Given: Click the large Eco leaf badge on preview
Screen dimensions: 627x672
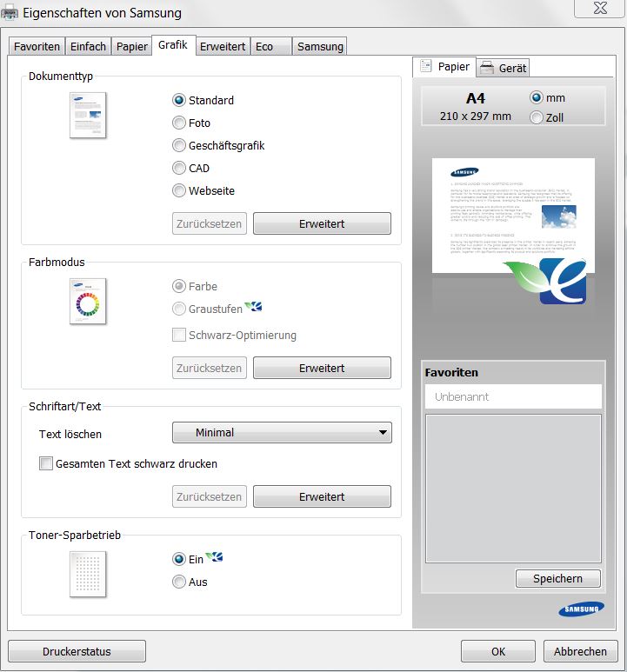Looking at the screenshot, I should pyautogui.click(x=546, y=281).
